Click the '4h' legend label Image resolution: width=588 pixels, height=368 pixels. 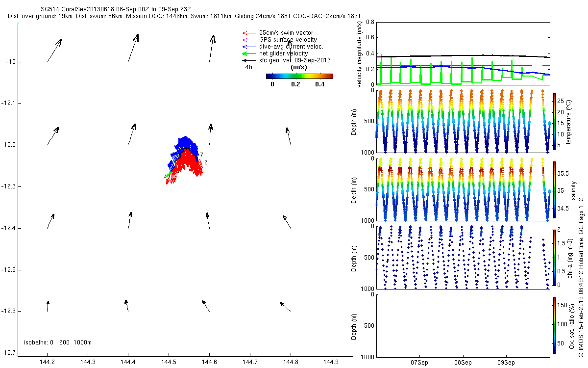coord(249,67)
